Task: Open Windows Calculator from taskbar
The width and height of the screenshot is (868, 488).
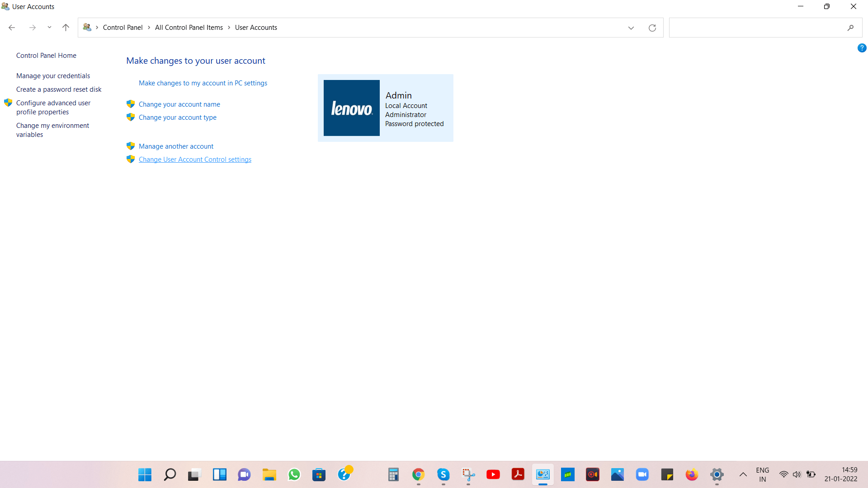Action: tap(393, 474)
